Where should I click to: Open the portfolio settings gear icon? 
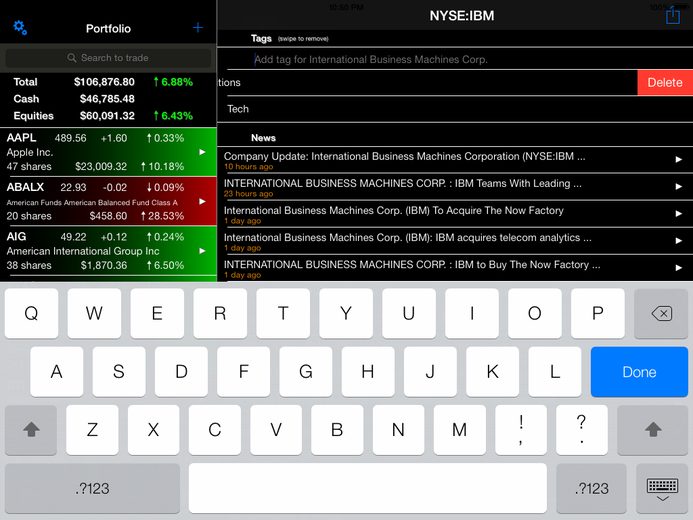tap(20, 28)
